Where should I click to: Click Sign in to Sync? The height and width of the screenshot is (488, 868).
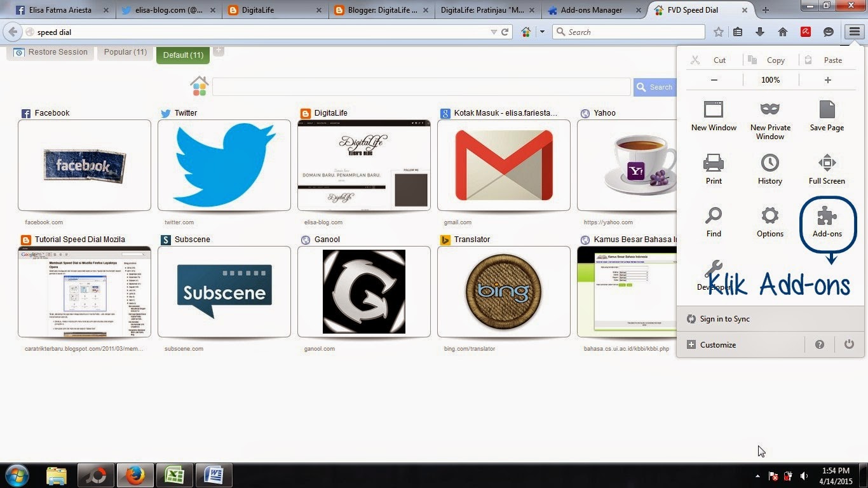[x=724, y=318]
